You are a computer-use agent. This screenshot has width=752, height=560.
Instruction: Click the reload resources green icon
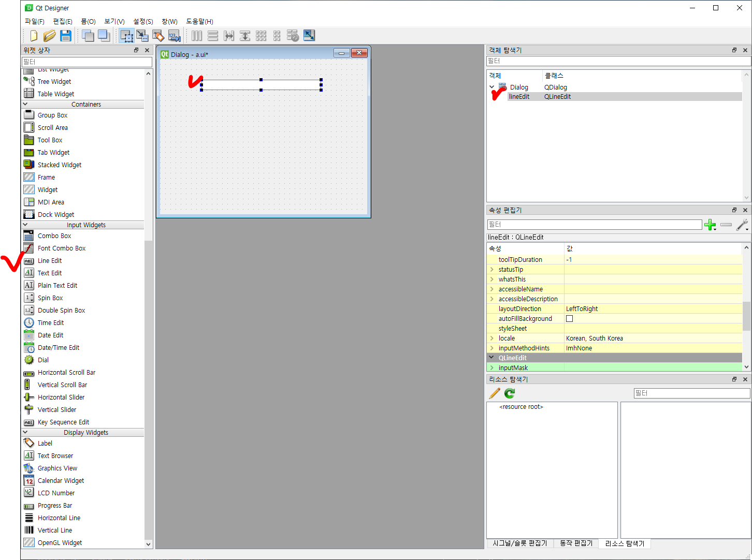(510, 393)
